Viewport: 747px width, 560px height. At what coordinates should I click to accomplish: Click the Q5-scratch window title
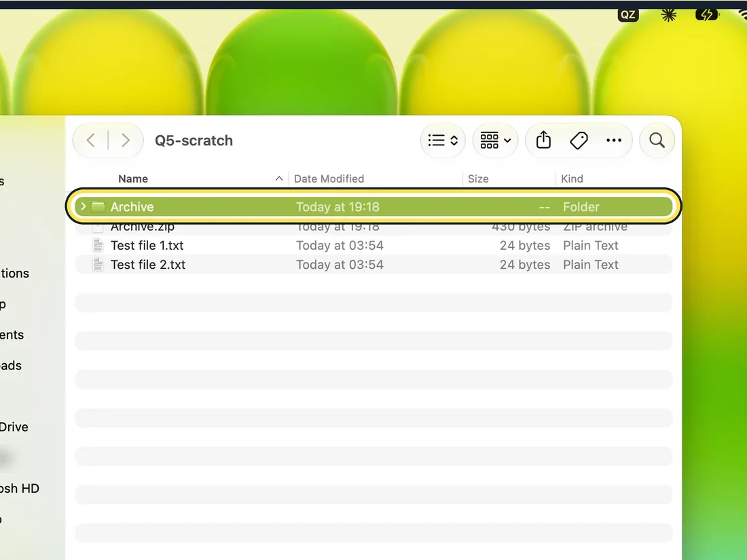click(194, 141)
